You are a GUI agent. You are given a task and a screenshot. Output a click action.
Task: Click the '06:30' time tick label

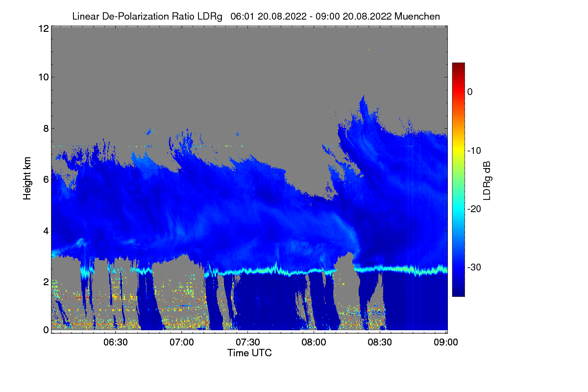pos(116,342)
